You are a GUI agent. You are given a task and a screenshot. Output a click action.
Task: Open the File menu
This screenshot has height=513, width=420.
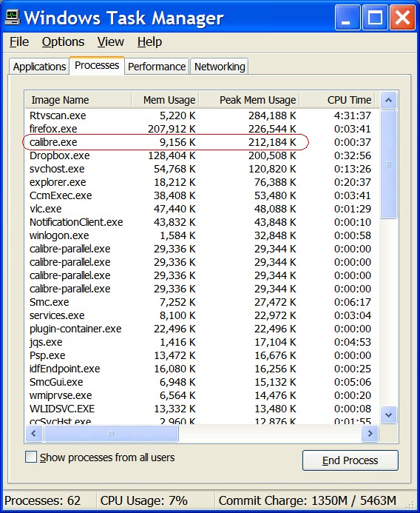19,42
